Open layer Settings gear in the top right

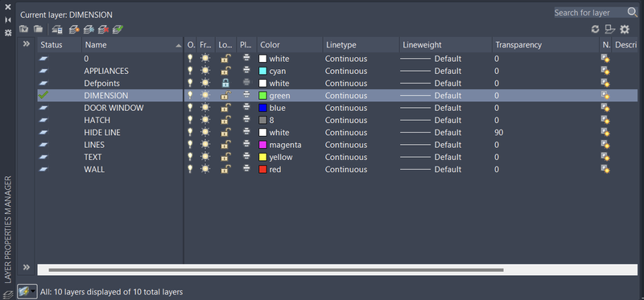[625, 29]
